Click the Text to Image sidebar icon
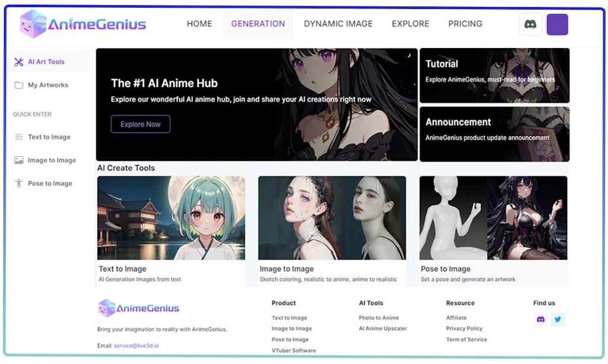Viewport: 608px width, 364px height. pos(18,137)
